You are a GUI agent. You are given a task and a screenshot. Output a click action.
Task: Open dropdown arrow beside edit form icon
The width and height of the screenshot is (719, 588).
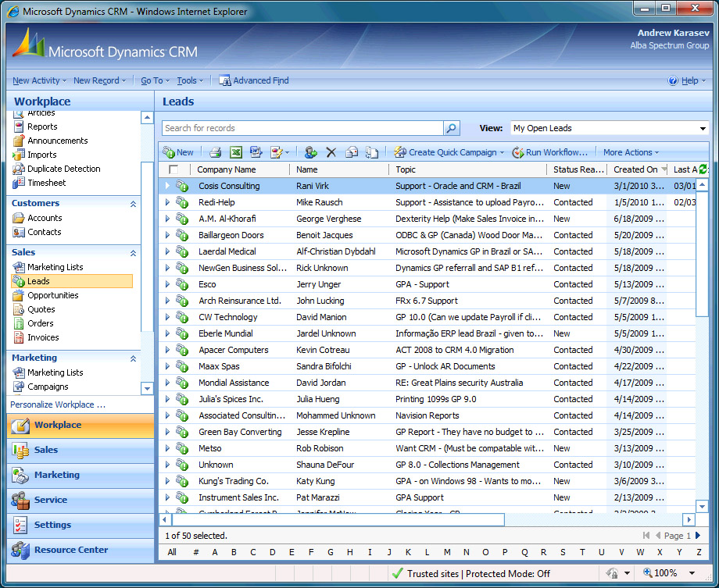(x=287, y=152)
